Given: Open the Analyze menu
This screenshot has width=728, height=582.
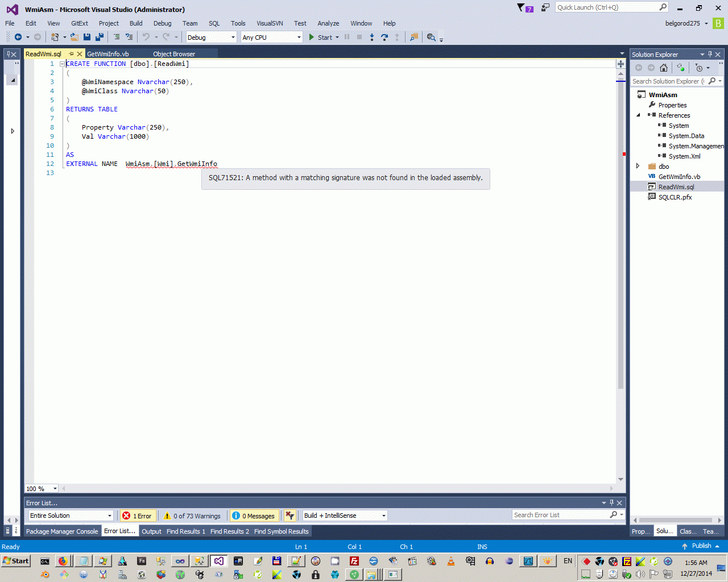Looking at the screenshot, I should (328, 23).
